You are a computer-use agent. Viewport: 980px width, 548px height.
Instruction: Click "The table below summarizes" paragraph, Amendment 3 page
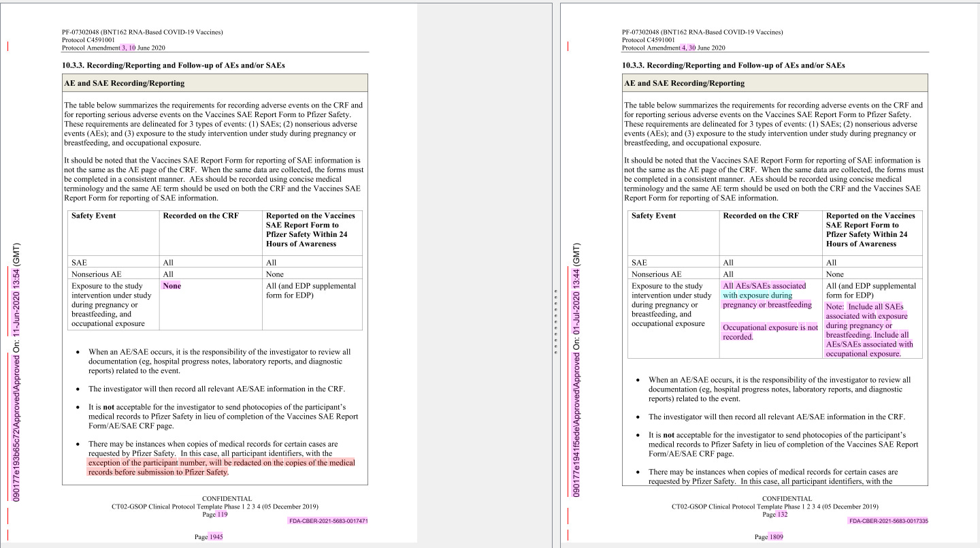pos(214,124)
